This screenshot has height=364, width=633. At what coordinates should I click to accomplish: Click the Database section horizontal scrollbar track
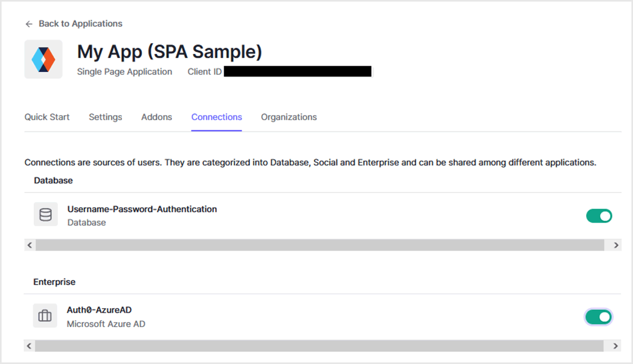[320, 245]
